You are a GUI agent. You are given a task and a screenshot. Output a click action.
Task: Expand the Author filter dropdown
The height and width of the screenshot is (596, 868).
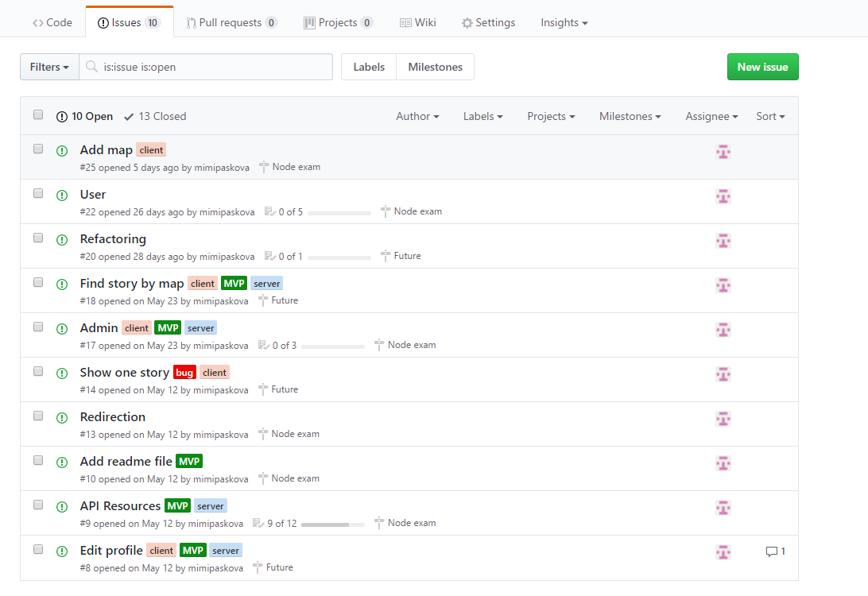[417, 116]
